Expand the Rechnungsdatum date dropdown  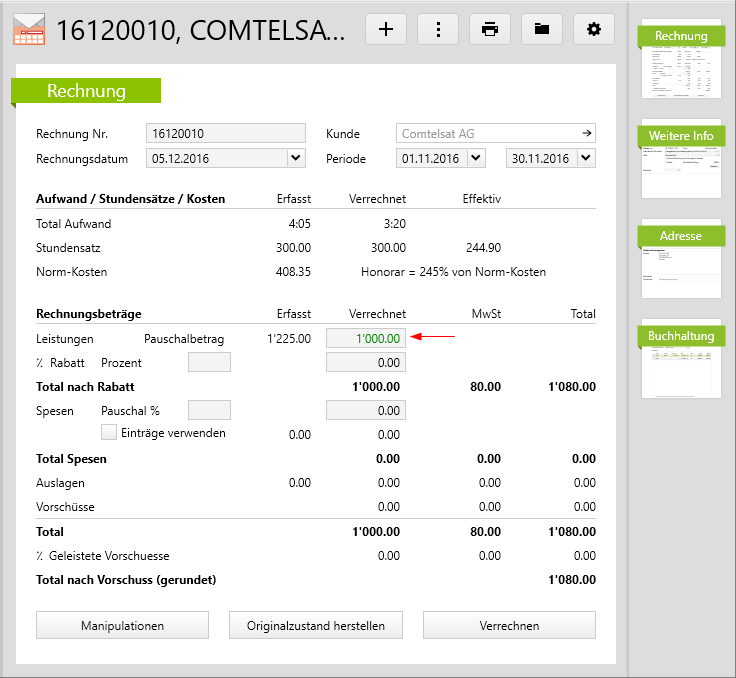pos(295,158)
